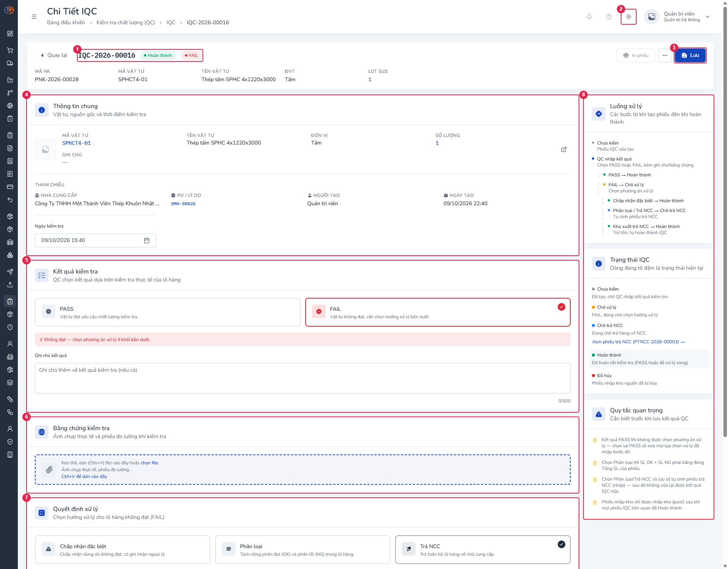Image resolution: width=728 pixels, height=569 pixels.
Task: Open the paper-plane send icon in sidebar
Action: (10, 272)
